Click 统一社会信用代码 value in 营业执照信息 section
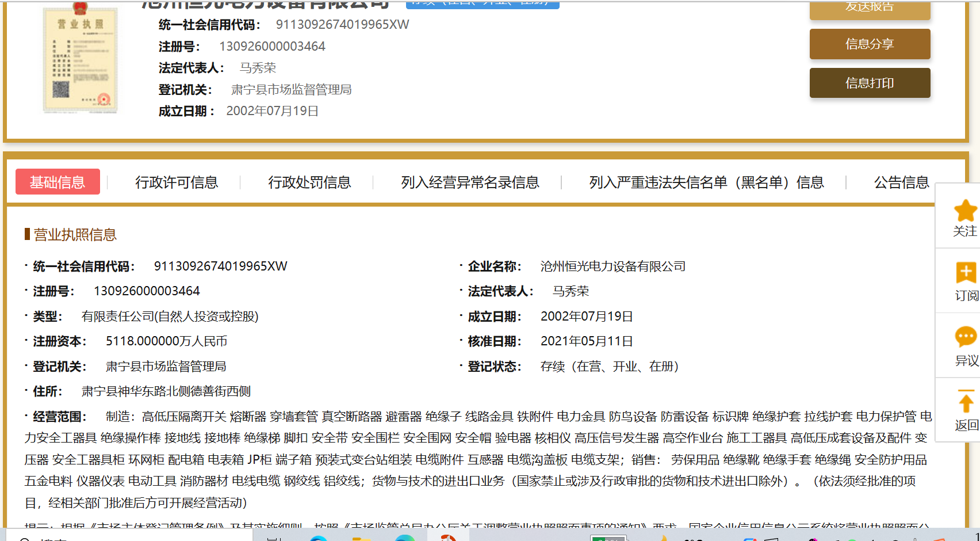Image resolution: width=980 pixels, height=541 pixels. click(220, 266)
